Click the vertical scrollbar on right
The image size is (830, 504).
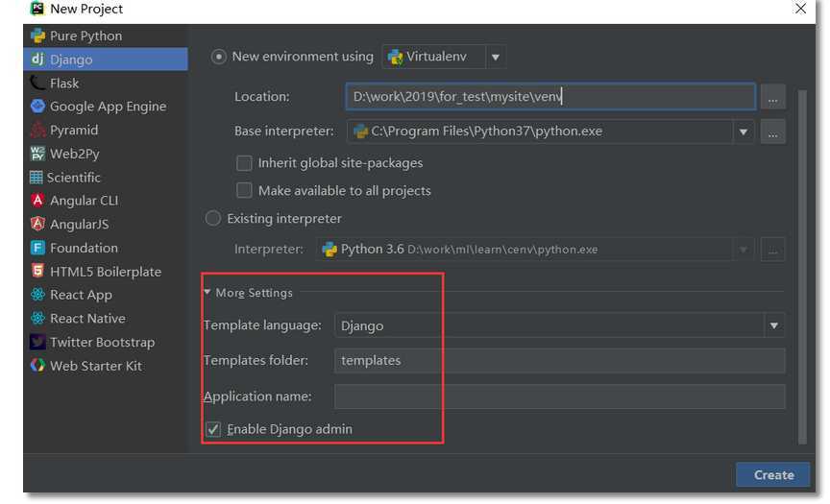click(x=802, y=267)
